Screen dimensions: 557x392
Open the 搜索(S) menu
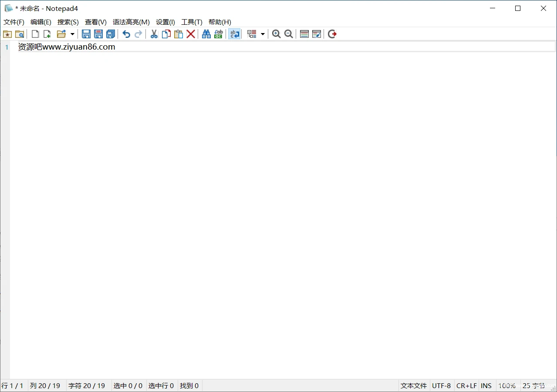[68, 22]
